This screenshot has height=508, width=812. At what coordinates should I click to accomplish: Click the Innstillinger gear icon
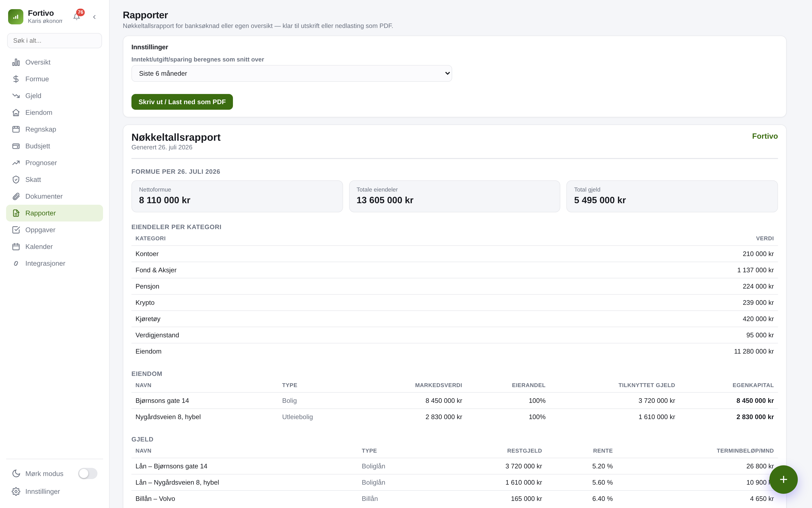coord(16,491)
